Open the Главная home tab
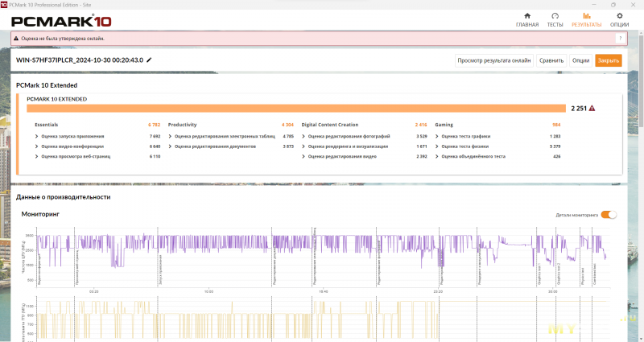Image resolution: width=644 pixels, height=342 pixels. 527,19
